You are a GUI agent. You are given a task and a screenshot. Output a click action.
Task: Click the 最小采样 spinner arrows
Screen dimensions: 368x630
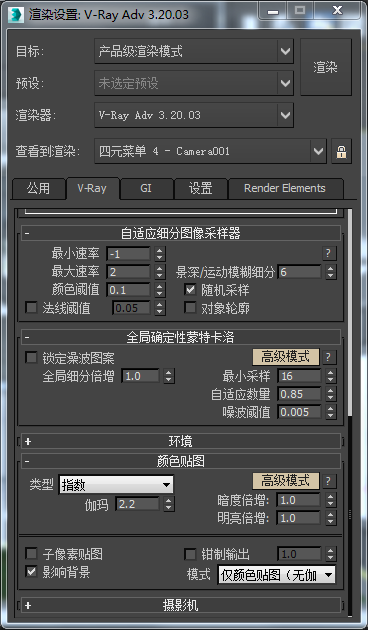331,376
